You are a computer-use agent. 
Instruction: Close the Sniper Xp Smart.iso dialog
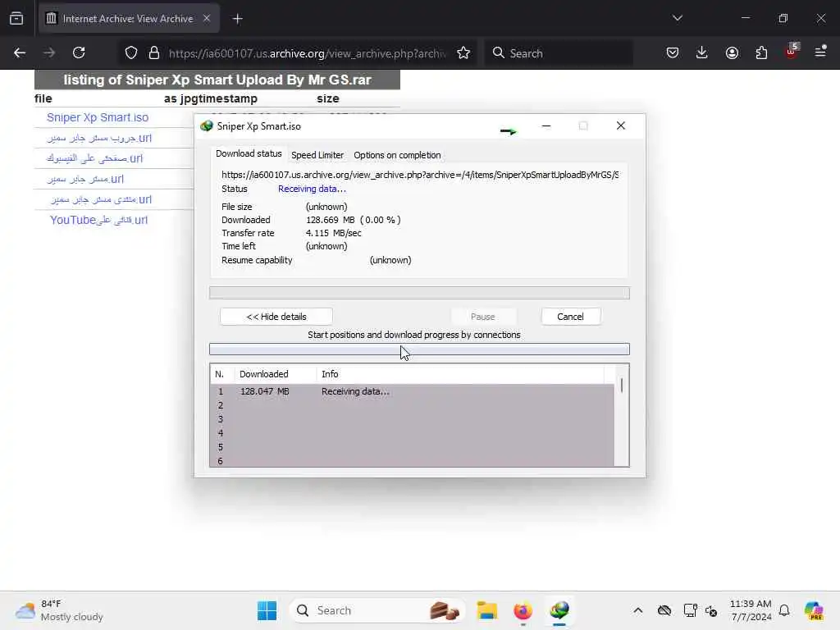tap(621, 126)
